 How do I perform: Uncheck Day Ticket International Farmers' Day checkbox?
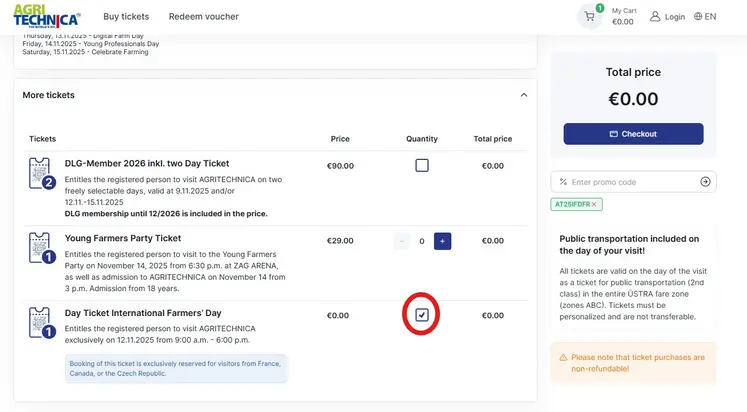(x=422, y=315)
